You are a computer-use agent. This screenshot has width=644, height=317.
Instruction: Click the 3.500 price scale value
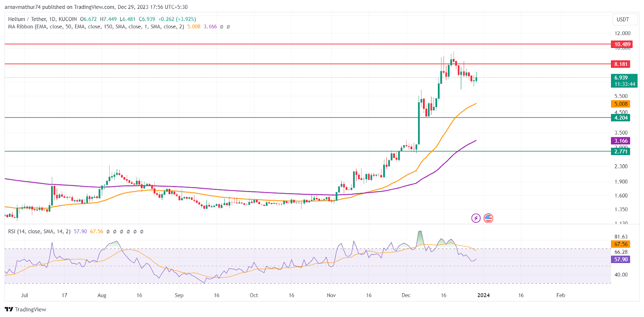[621, 133]
